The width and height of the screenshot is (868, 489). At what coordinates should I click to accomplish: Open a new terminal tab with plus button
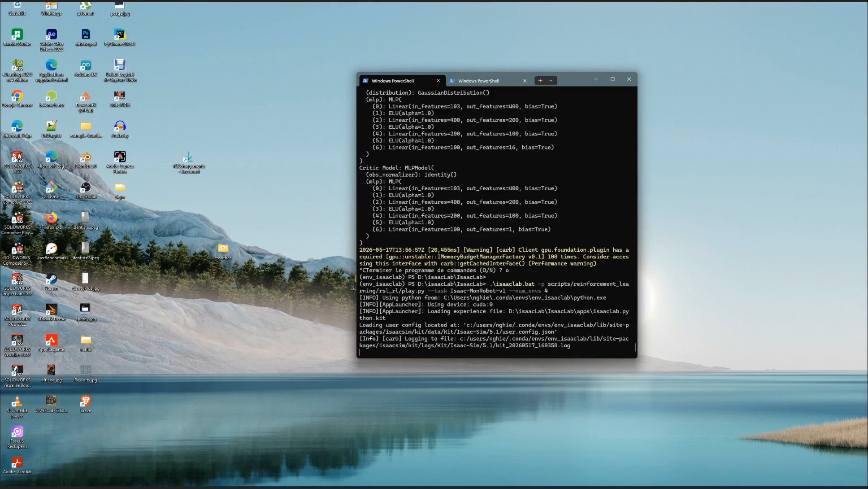(x=540, y=81)
